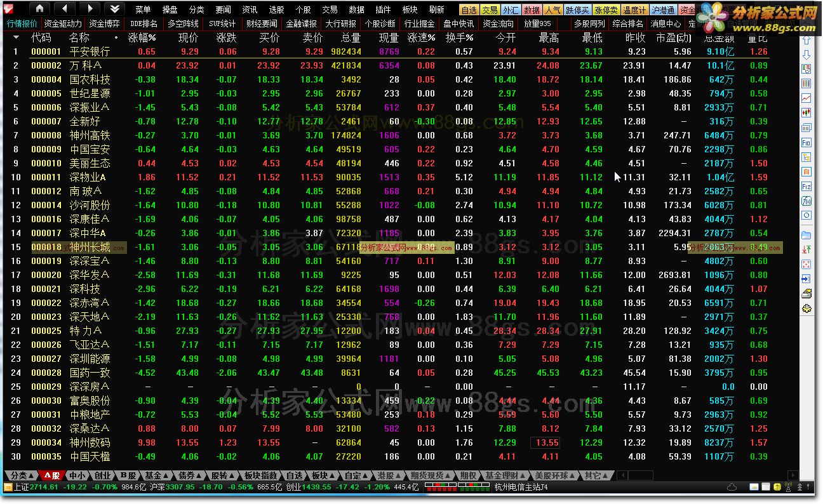
Task: Click the F12 icon in the right sidebar
Action: pos(806,186)
